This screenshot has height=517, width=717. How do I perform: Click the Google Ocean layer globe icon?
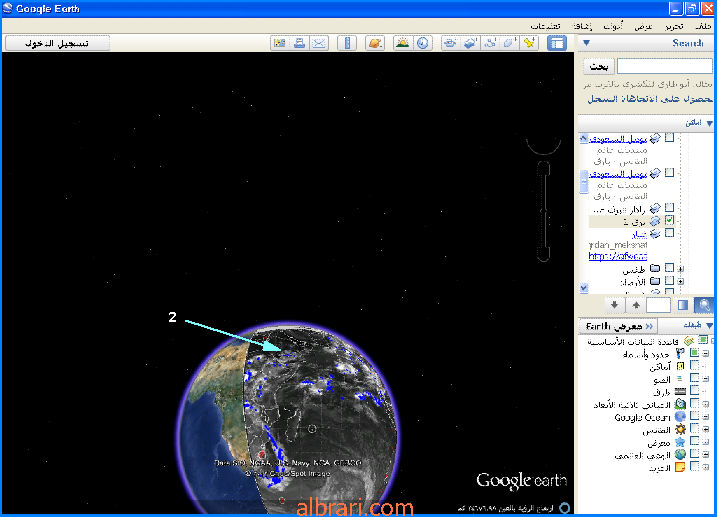(680, 417)
